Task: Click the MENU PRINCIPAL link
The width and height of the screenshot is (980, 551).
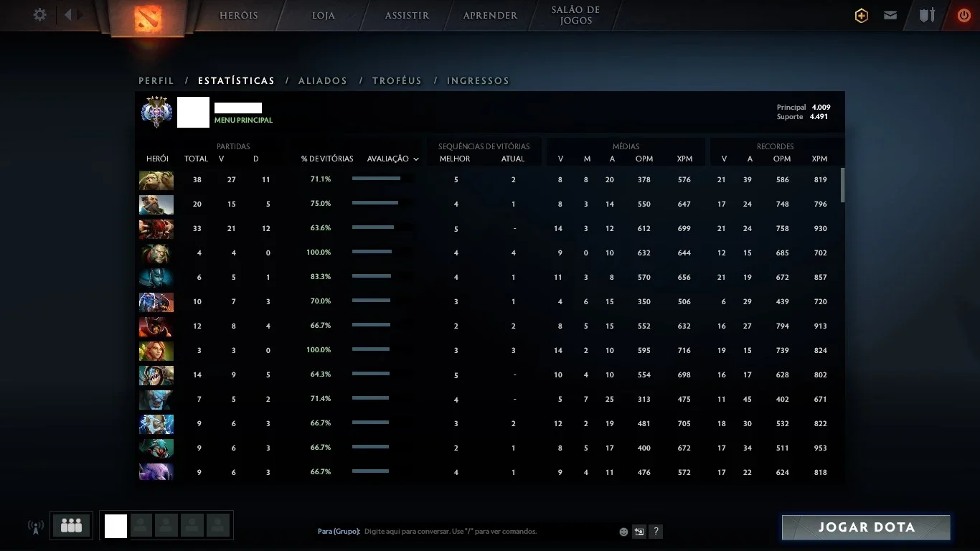Action: [x=243, y=120]
